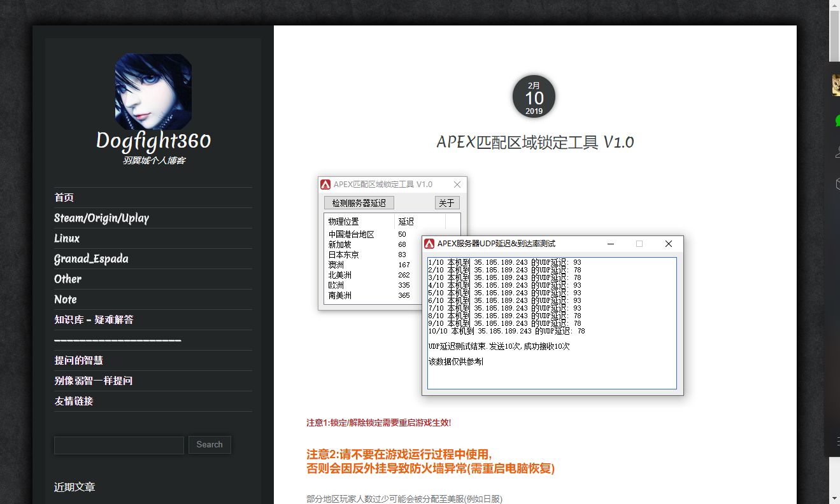Click the latency value 83
This screenshot has height=504, width=840.
click(402, 255)
